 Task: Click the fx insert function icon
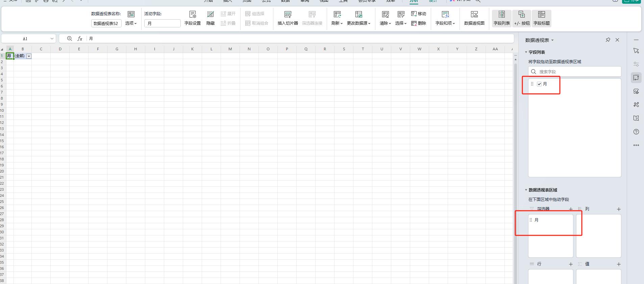pyautogui.click(x=80, y=38)
